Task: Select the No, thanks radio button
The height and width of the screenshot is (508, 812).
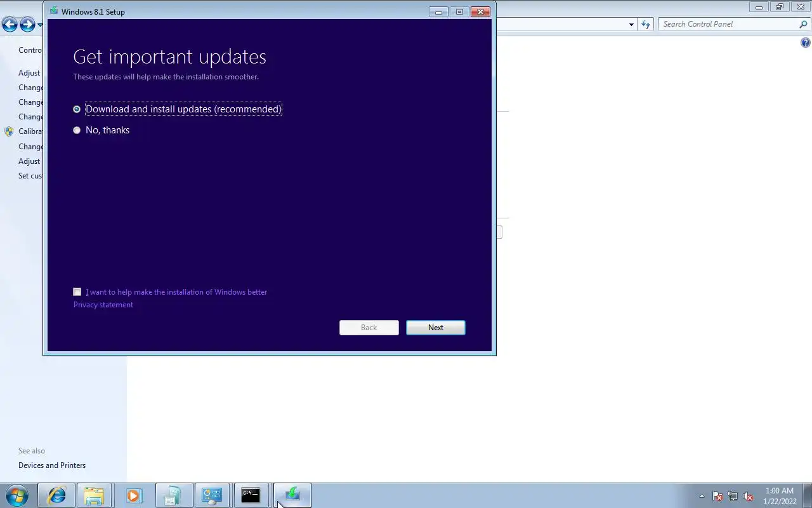Action: [77, 130]
